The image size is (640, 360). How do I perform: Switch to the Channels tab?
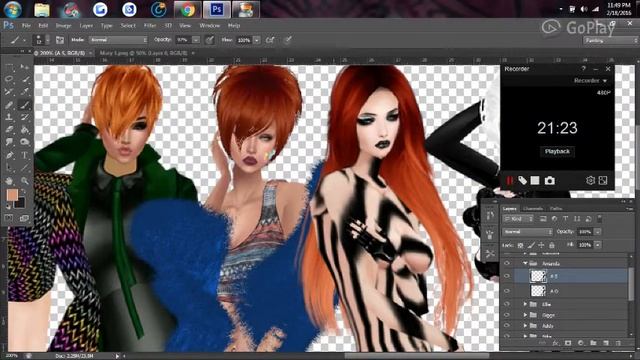533,209
